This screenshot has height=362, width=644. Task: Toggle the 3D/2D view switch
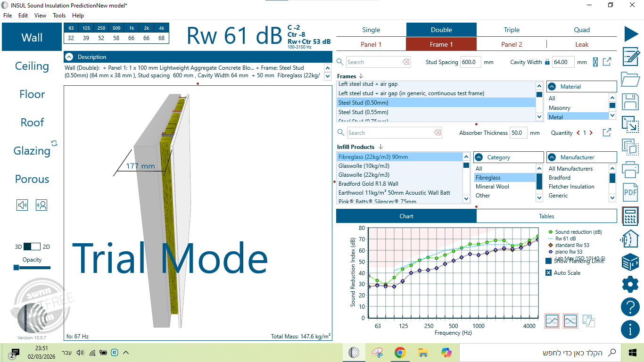click(x=33, y=247)
